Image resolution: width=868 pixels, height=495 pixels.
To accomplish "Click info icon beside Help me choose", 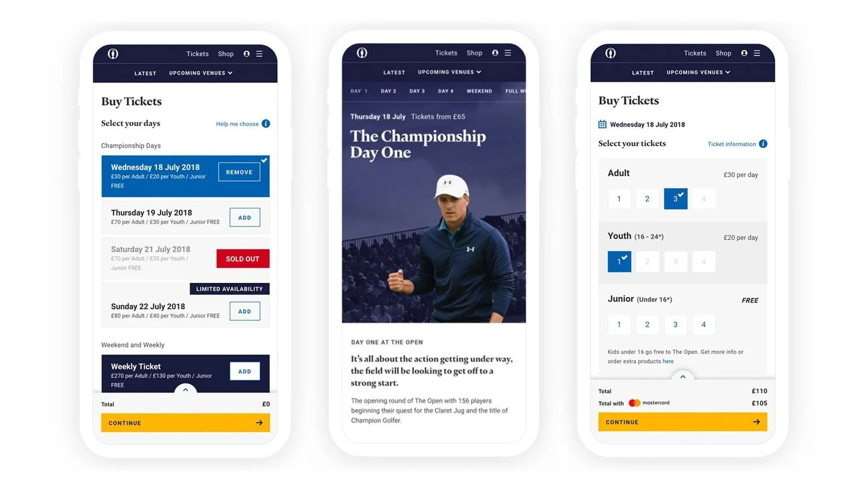I will click(266, 124).
